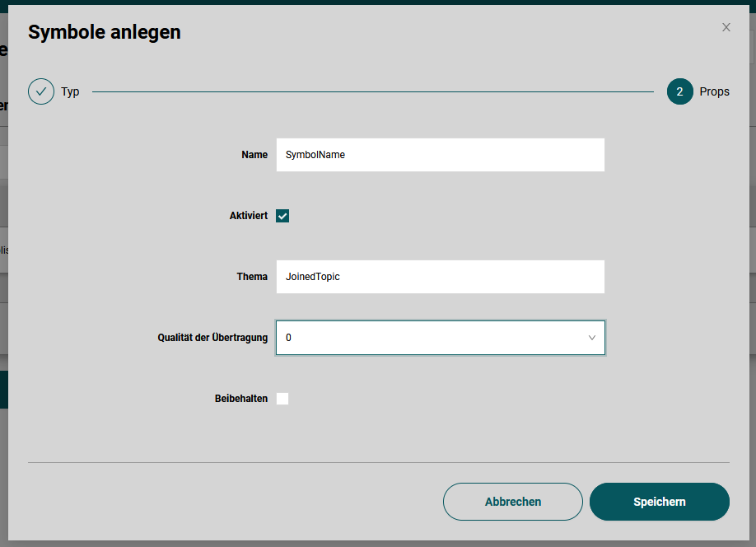The image size is (756, 547).
Task: Click the Typ step checkmark circle
Action: 41,91
